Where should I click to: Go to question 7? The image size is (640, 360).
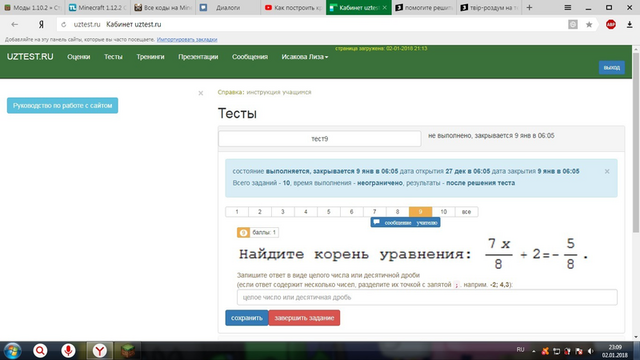pyautogui.click(x=374, y=212)
